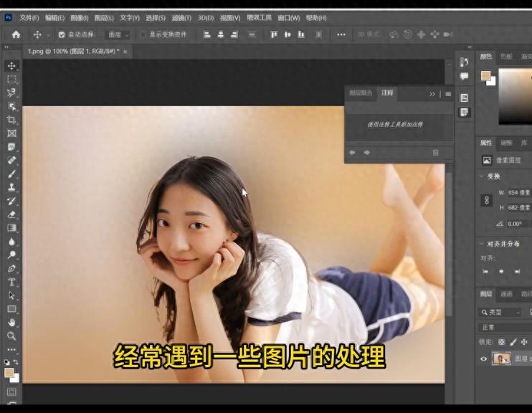Select the Rectangular Marquee tool
The height and width of the screenshot is (413, 532).
tap(11, 79)
